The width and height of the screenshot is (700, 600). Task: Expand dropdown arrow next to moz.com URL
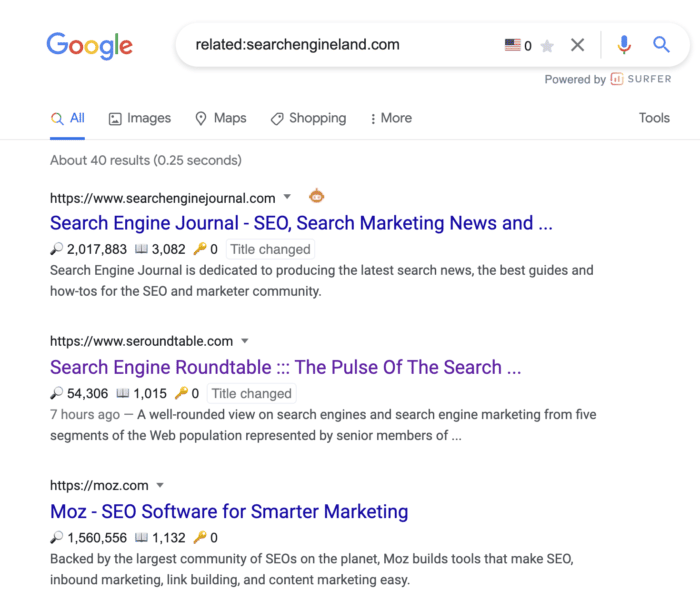(160, 485)
